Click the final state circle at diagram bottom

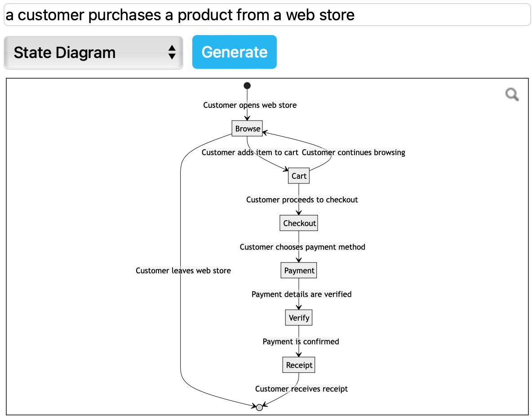coord(259,408)
